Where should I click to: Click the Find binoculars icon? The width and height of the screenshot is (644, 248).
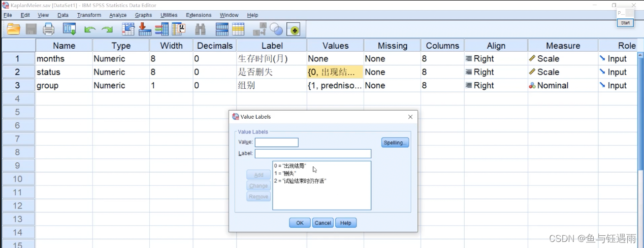tap(201, 29)
